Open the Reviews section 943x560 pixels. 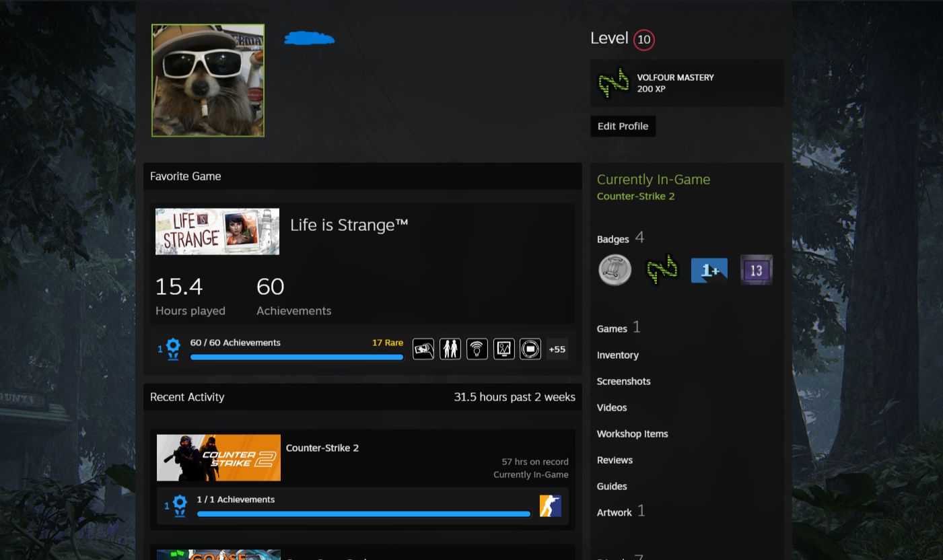coord(615,460)
